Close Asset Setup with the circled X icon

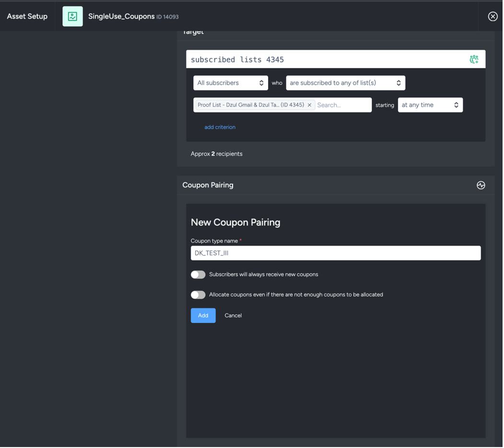point(492,16)
